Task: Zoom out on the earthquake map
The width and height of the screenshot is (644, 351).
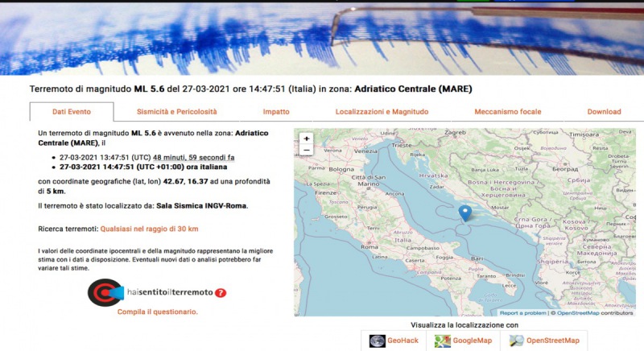Action: pyautogui.click(x=306, y=150)
